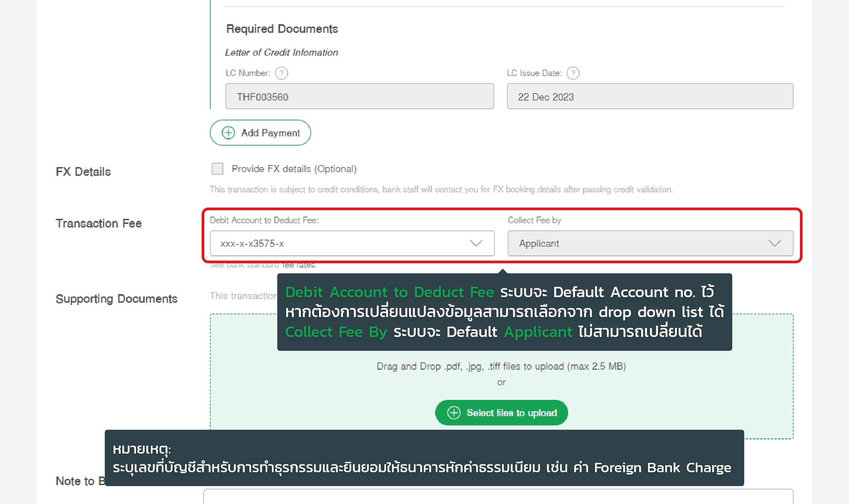Click the LC Number help icon
The width and height of the screenshot is (849, 504).
pyautogui.click(x=281, y=73)
